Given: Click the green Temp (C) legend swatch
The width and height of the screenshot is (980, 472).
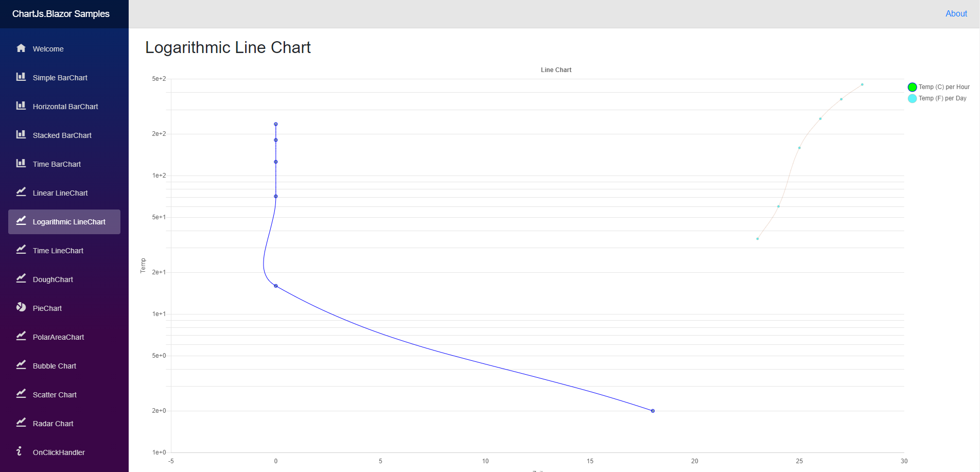Looking at the screenshot, I should click(x=912, y=87).
